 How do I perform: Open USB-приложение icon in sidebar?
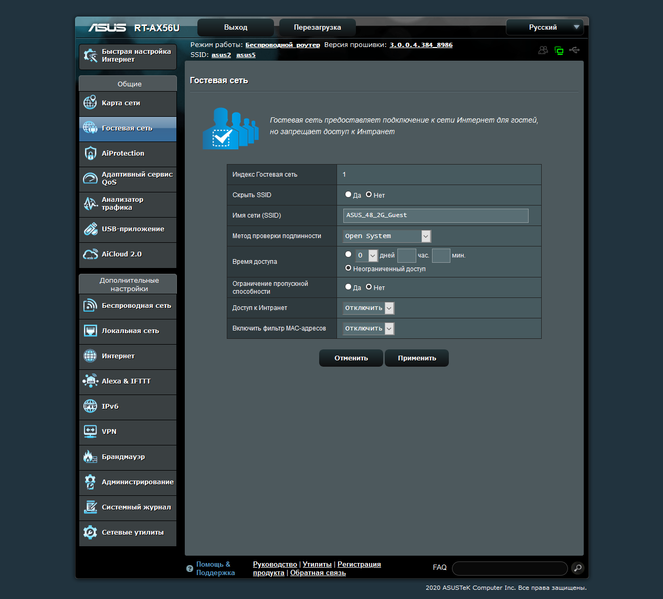click(x=90, y=229)
